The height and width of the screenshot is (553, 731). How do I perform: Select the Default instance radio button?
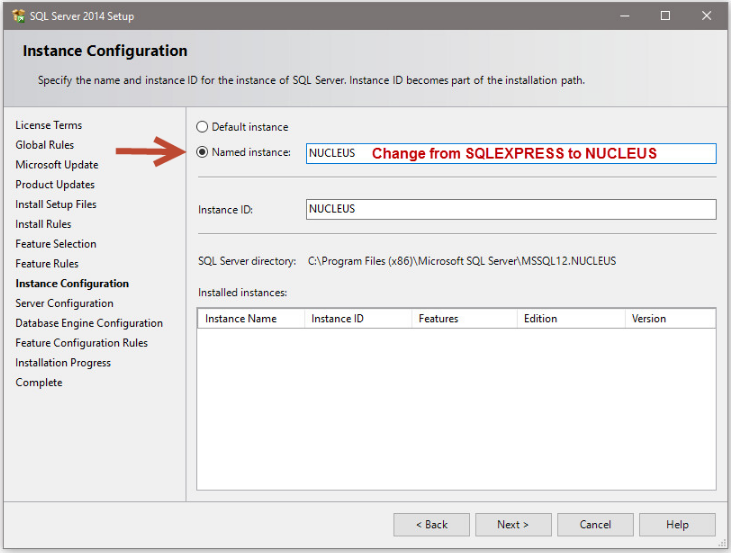(203, 127)
